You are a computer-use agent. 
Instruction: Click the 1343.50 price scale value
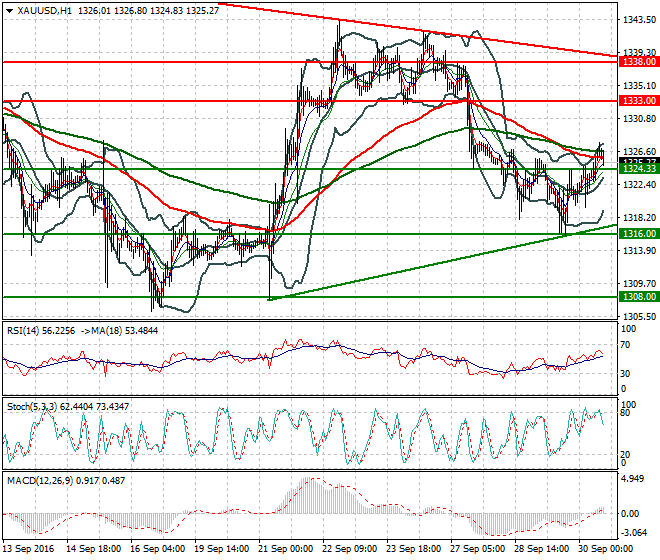point(639,20)
